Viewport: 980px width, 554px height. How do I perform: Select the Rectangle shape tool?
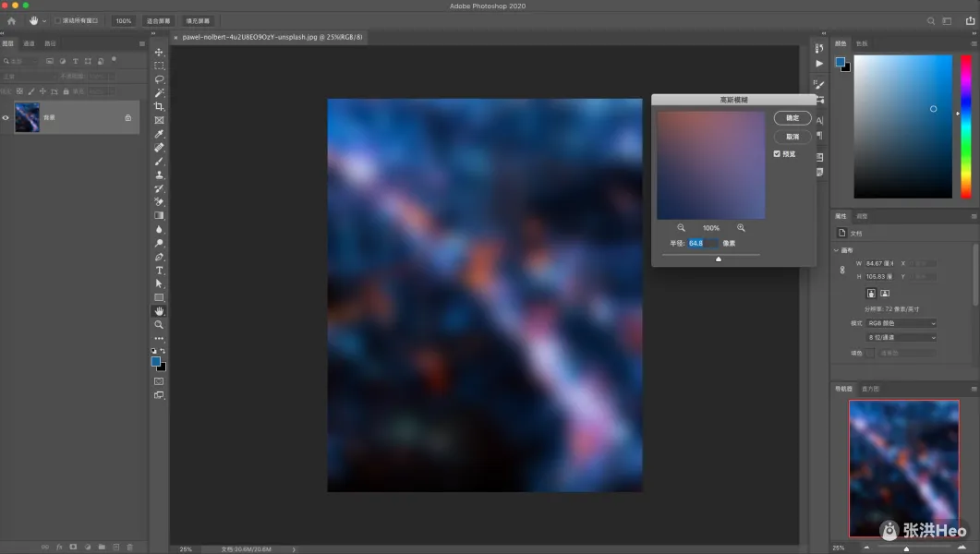tap(159, 297)
